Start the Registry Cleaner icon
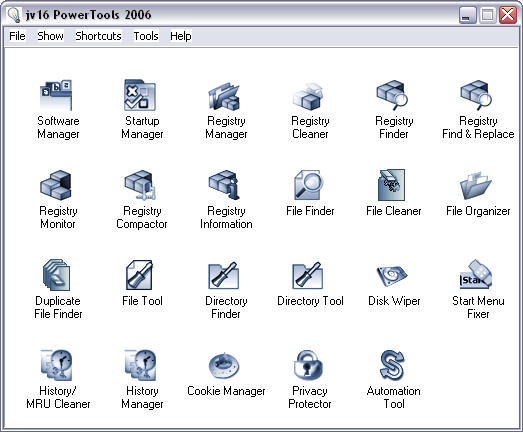Viewport: 523px width, 432px height. [x=308, y=96]
